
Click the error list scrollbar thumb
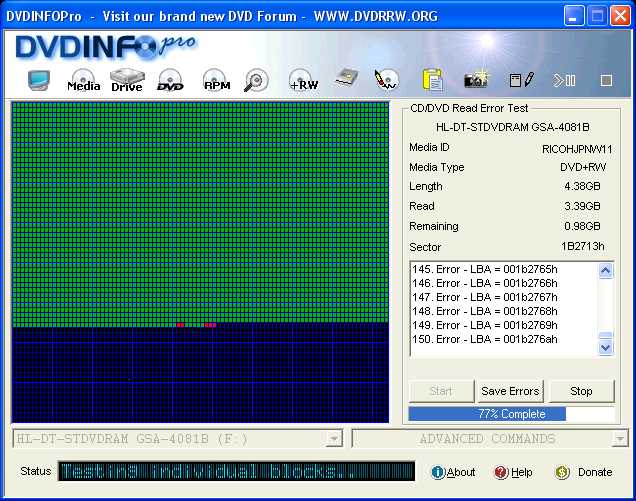(x=606, y=336)
